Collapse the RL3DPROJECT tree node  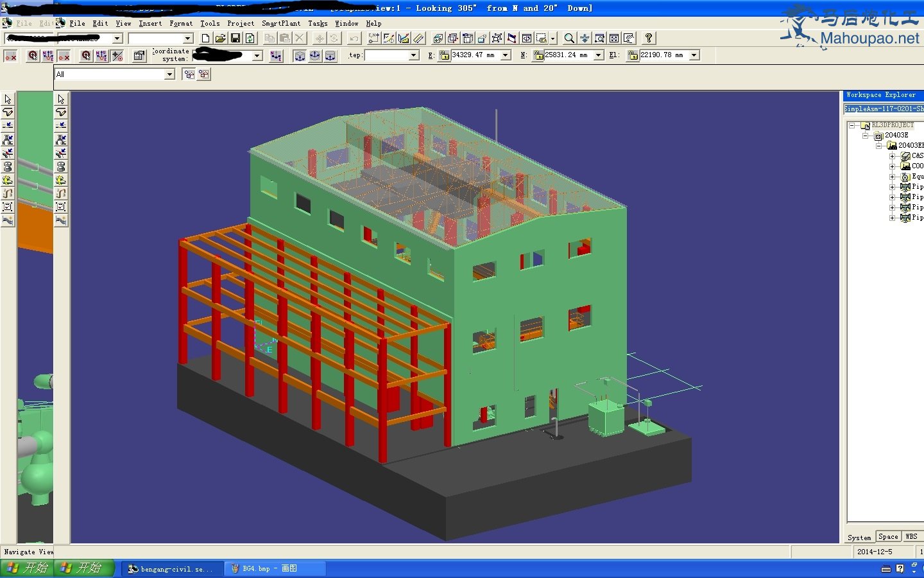(x=852, y=125)
